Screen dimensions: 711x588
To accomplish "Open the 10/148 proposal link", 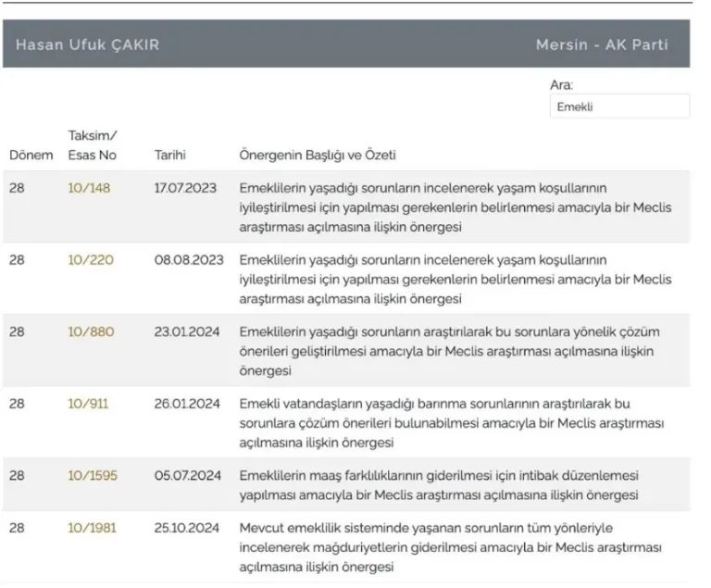I will coord(89,188).
